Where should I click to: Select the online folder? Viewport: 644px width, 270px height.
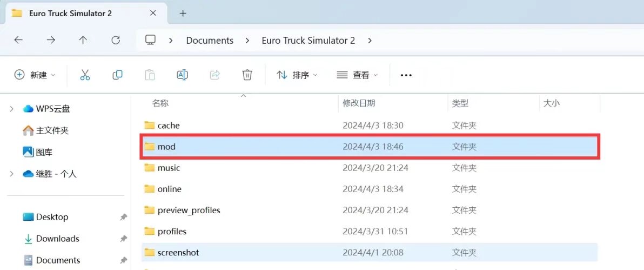click(370, 189)
